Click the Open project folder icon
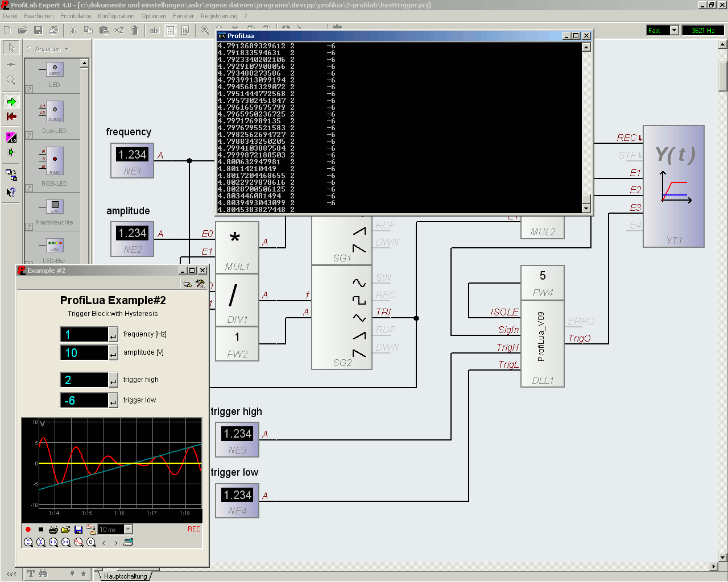The image size is (728, 582). click(x=23, y=30)
